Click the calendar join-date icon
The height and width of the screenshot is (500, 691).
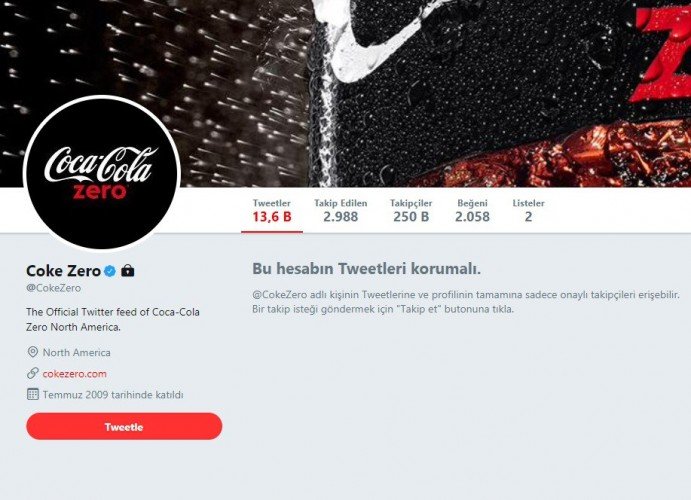(x=33, y=394)
